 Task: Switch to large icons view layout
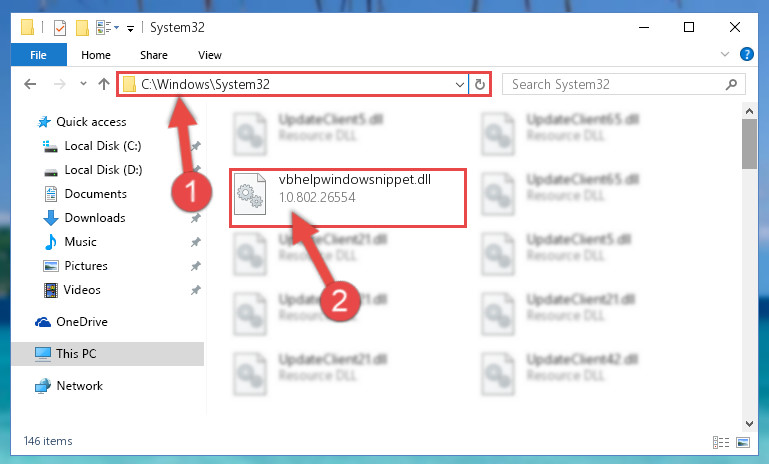(x=743, y=442)
